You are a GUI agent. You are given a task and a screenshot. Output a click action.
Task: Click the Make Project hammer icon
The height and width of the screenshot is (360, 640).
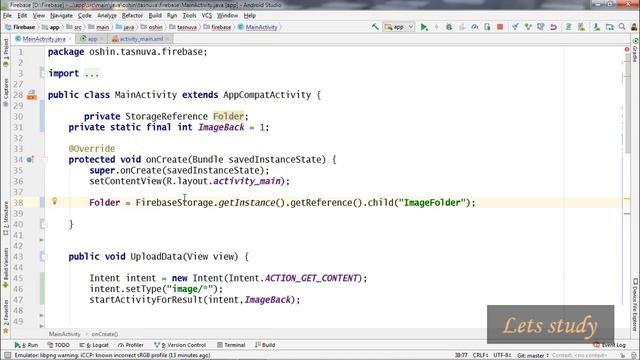(375, 27)
